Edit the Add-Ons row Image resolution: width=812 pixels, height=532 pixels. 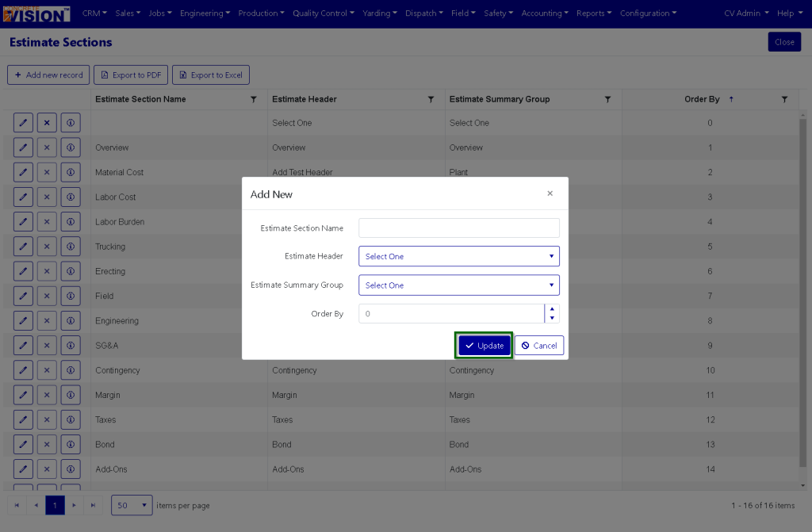[x=23, y=469]
